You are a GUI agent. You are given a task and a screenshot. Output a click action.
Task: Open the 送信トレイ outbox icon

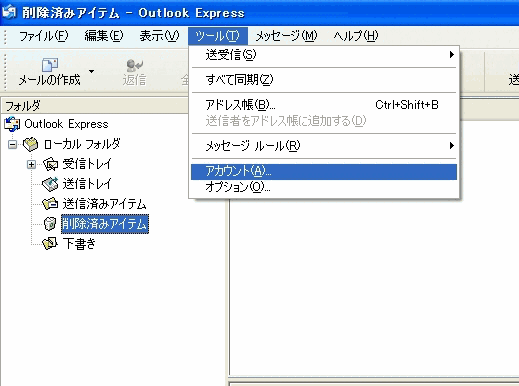(50, 184)
